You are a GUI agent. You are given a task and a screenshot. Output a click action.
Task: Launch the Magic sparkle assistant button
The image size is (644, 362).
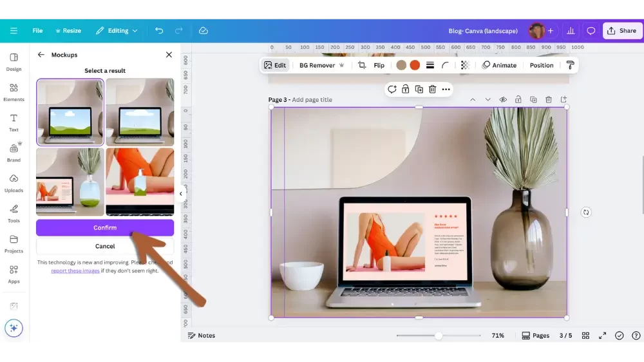[x=14, y=328]
